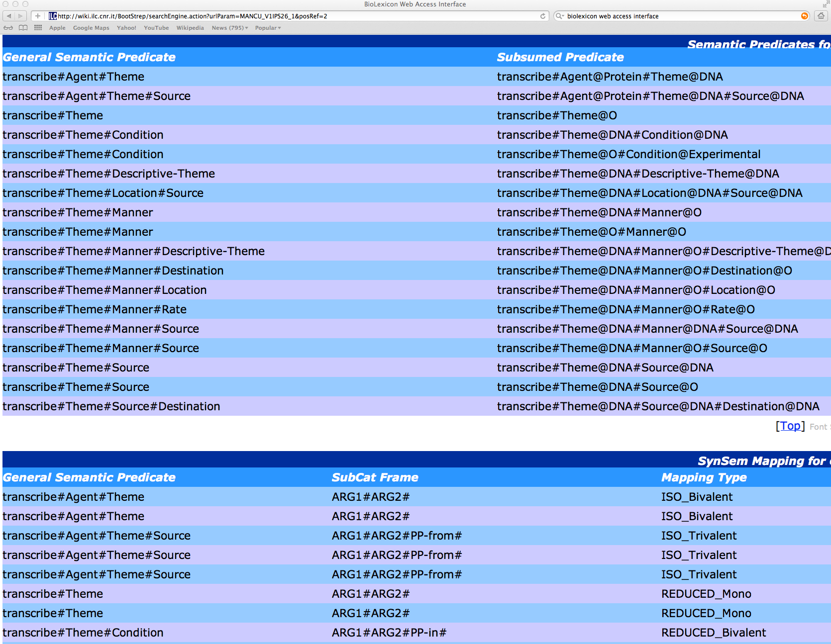Select transcribe#Theme@DNA#Source@O cell

point(598,387)
